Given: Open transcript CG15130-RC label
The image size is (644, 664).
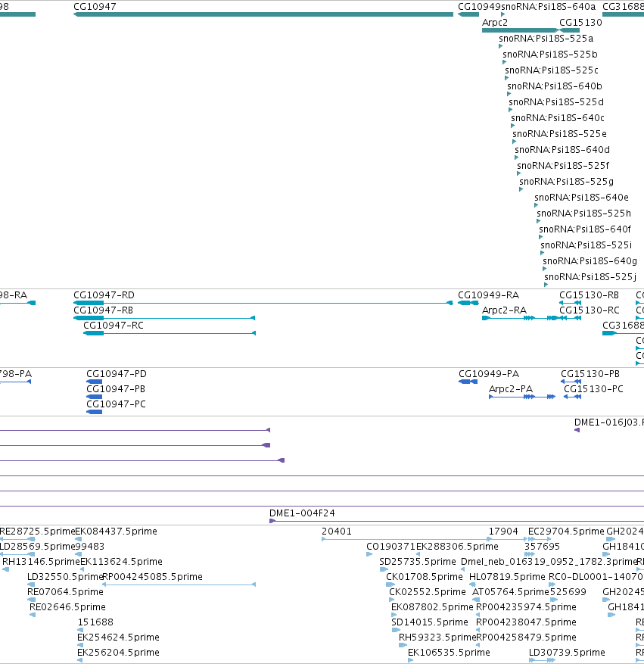Looking at the screenshot, I should [590, 310].
